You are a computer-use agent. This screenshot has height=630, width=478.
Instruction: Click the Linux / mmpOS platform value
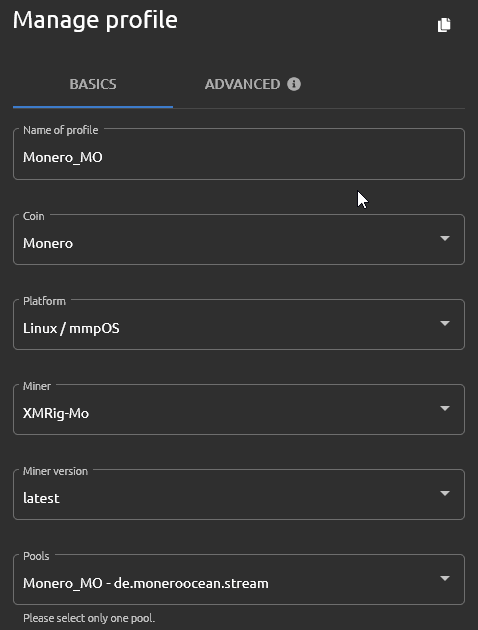pos(71,328)
